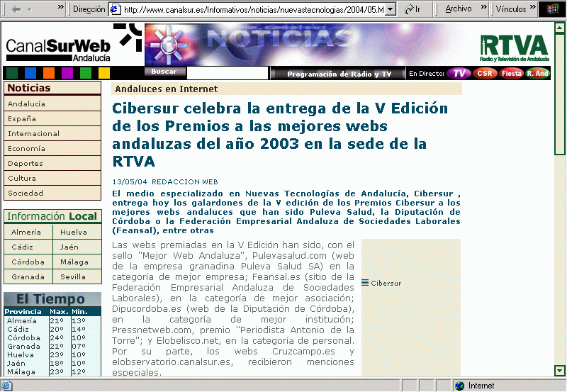Open the R. And live radio button
This screenshot has height=392, width=567.
[x=537, y=74]
